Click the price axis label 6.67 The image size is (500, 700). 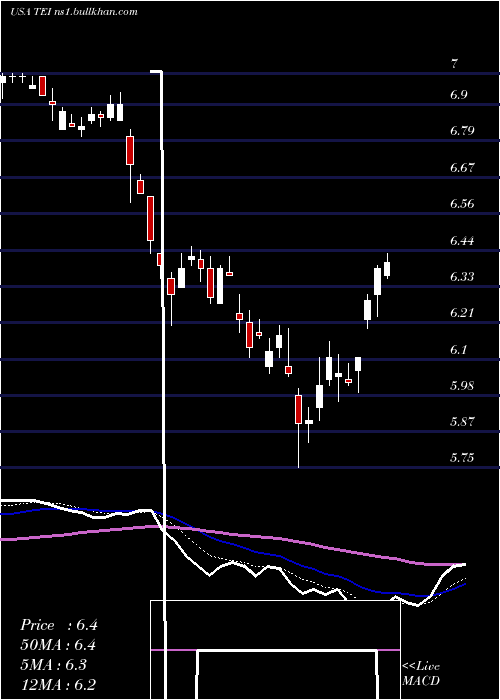click(462, 167)
